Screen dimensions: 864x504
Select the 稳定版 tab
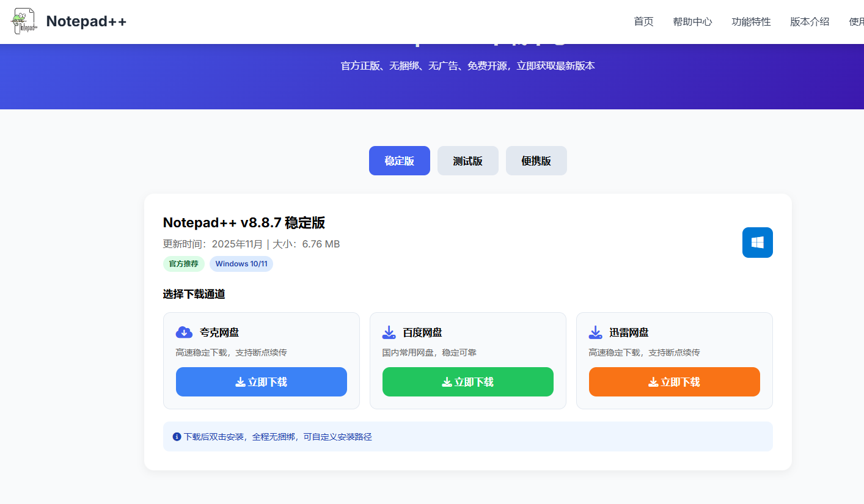(400, 161)
